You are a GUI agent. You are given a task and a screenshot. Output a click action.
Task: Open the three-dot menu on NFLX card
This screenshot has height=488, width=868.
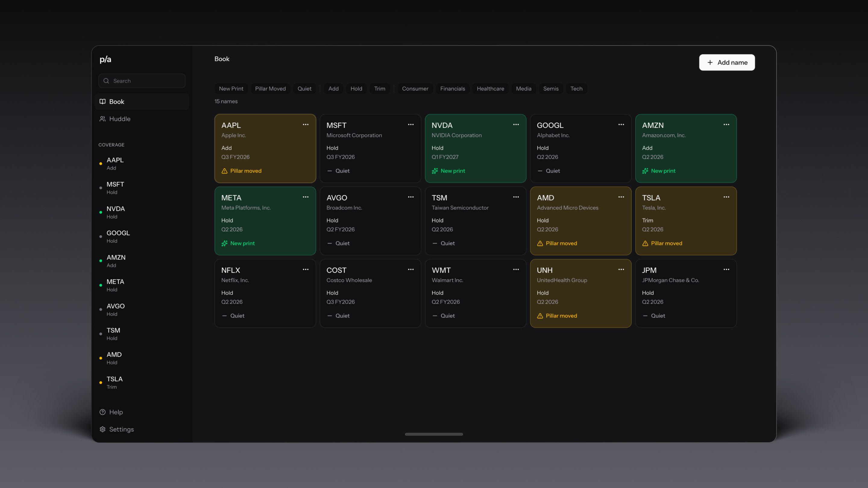pos(306,269)
